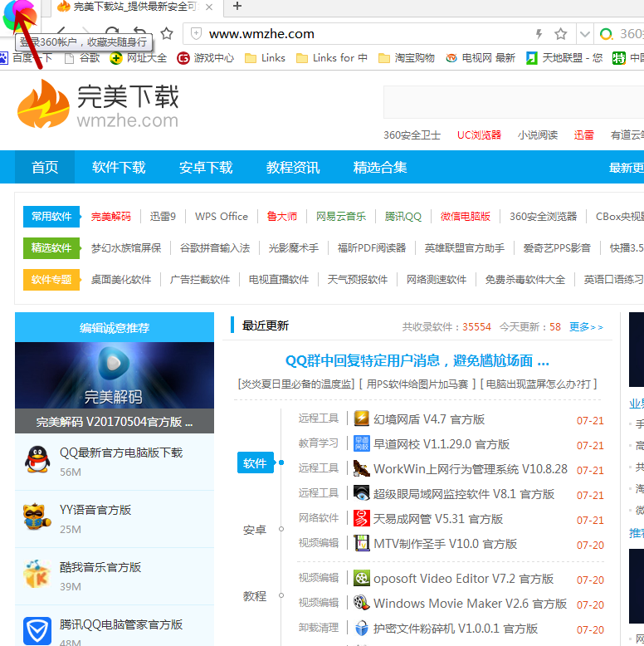Viewport: 644px width, 646px height.
Task: Open the Links for 中 bookmark folder
Action: 332,58
